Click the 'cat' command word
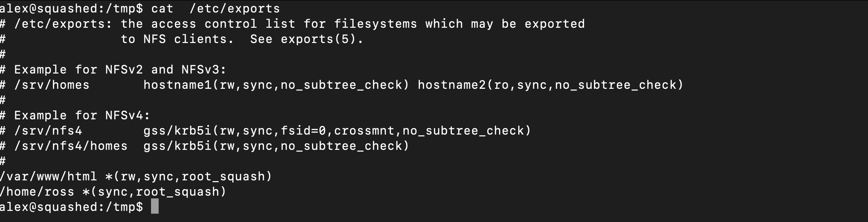 [162, 8]
